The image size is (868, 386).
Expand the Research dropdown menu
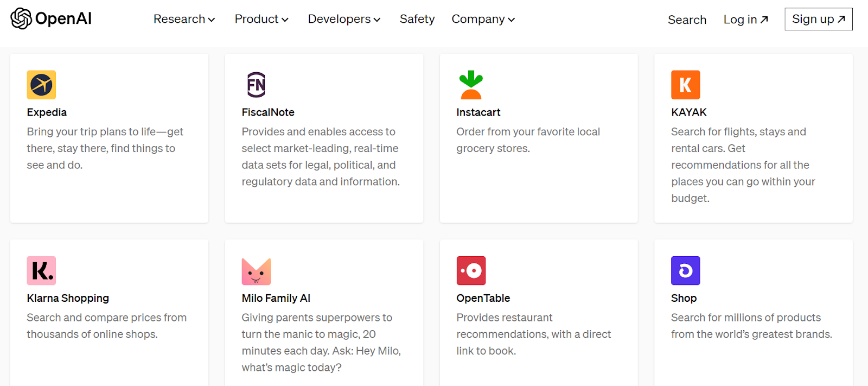pyautogui.click(x=184, y=19)
